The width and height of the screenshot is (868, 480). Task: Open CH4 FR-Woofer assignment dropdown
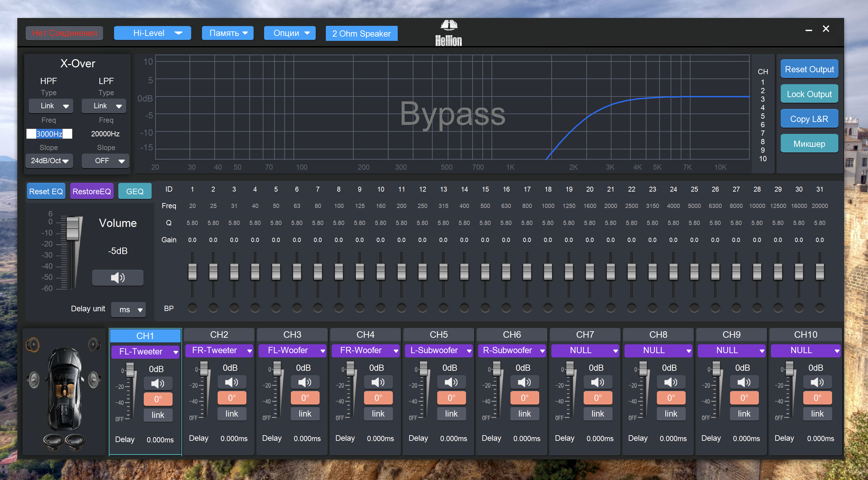tap(365, 350)
